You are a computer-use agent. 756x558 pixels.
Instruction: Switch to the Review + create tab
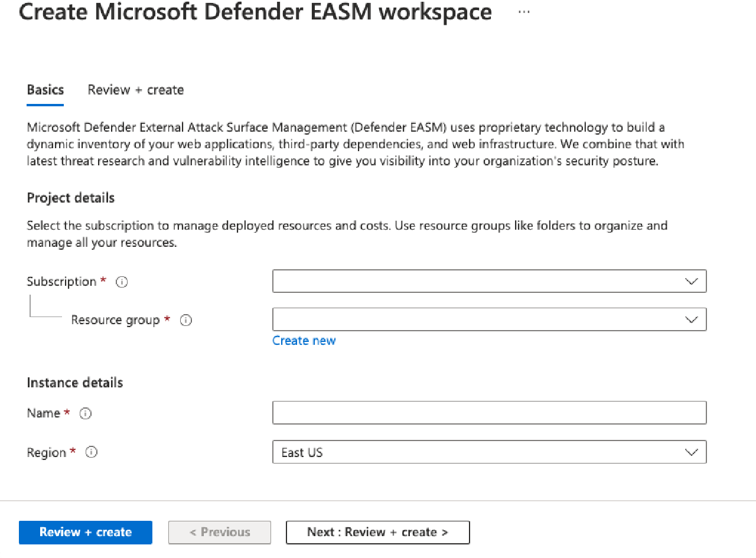pos(135,90)
